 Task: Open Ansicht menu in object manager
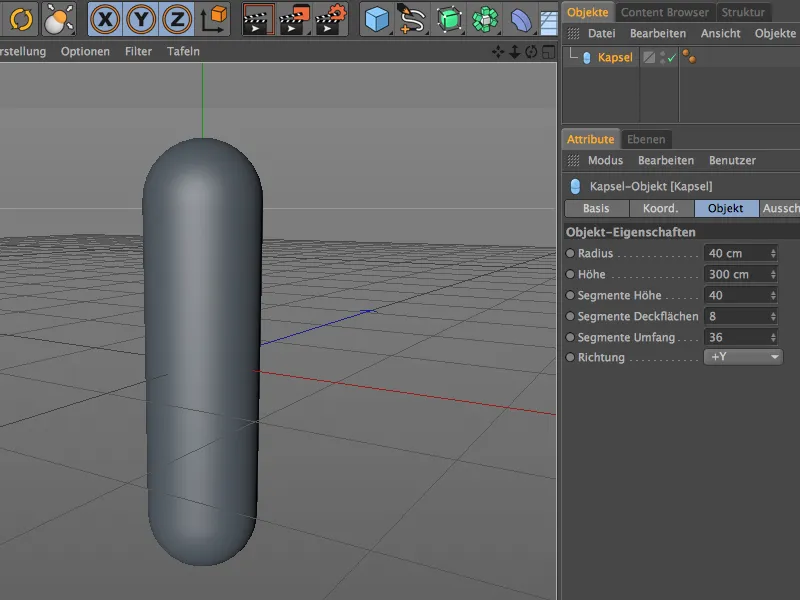(x=720, y=34)
